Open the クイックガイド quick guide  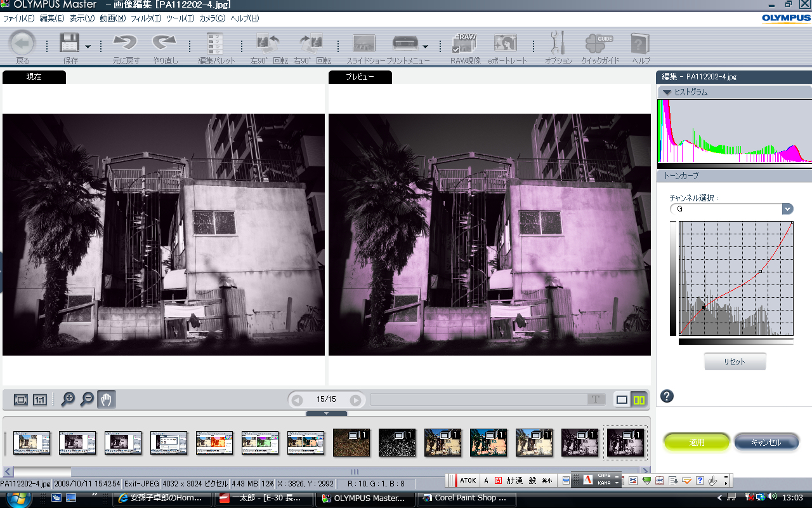click(599, 43)
